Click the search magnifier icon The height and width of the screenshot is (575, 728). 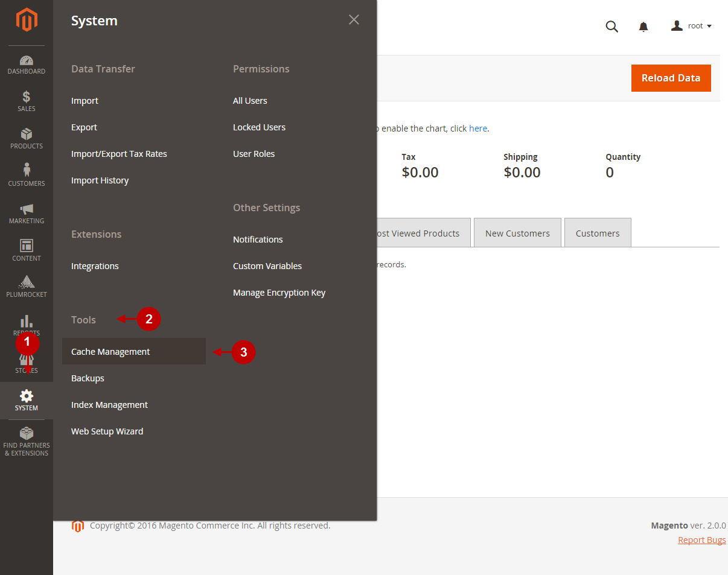(611, 27)
